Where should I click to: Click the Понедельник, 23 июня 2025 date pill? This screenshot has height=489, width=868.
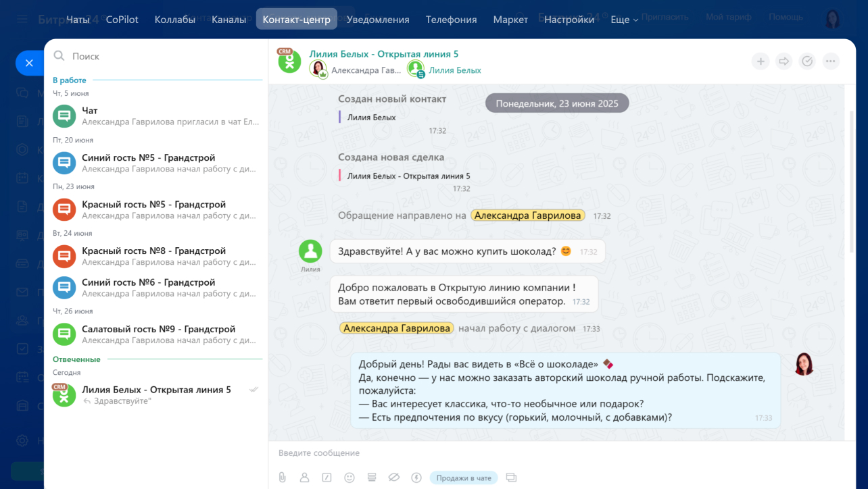[557, 103]
